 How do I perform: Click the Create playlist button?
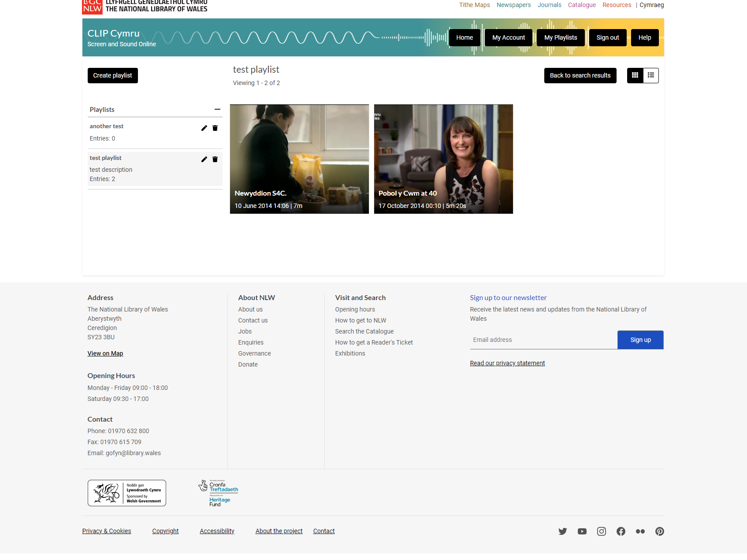(x=113, y=75)
